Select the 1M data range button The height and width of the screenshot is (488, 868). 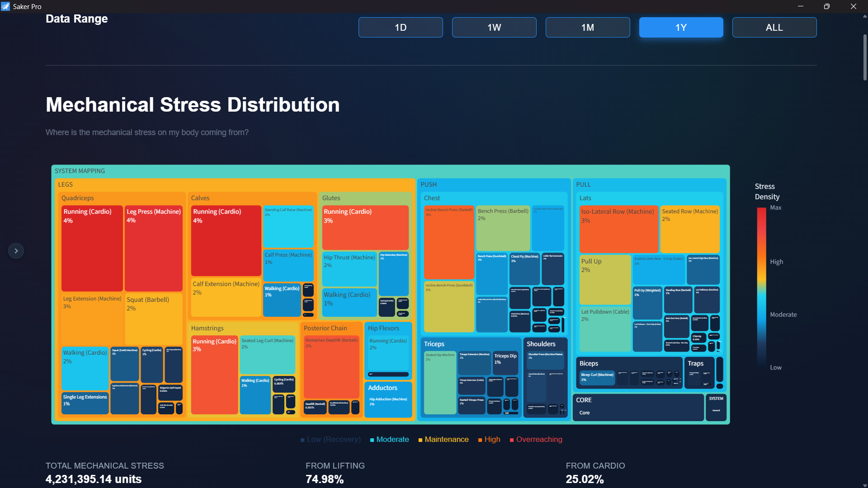(x=587, y=27)
